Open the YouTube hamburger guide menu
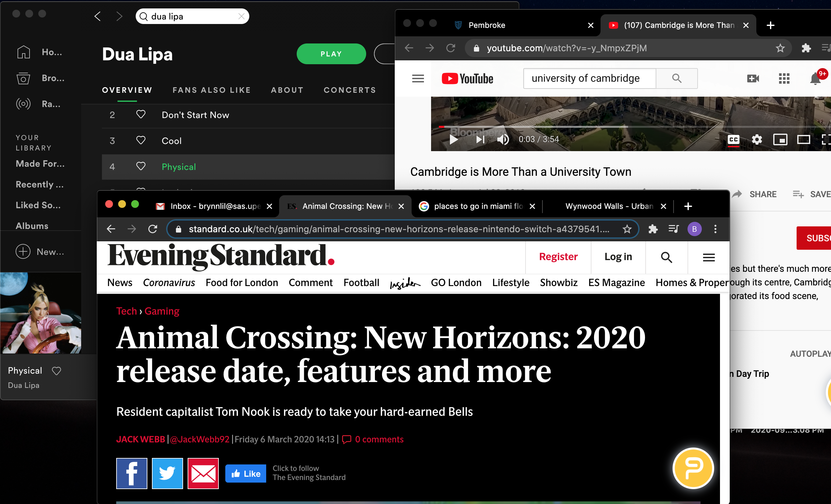The height and width of the screenshot is (504, 831). [418, 78]
